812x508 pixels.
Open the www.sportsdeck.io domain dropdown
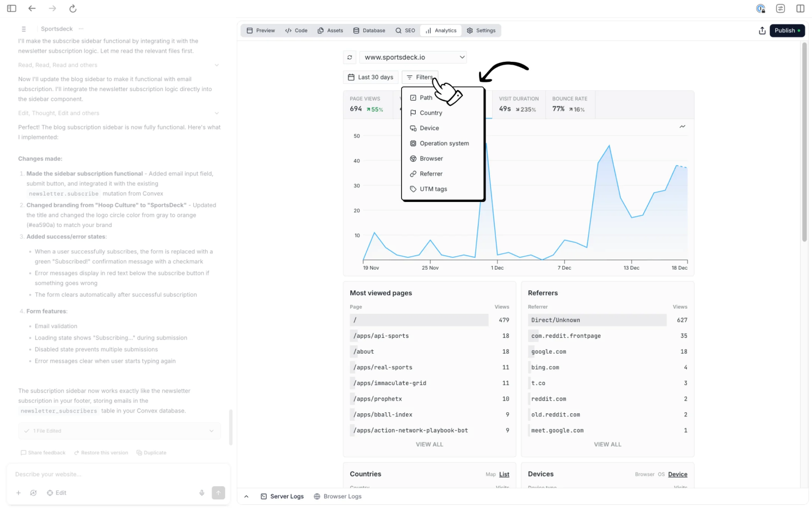[x=413, y=57]
